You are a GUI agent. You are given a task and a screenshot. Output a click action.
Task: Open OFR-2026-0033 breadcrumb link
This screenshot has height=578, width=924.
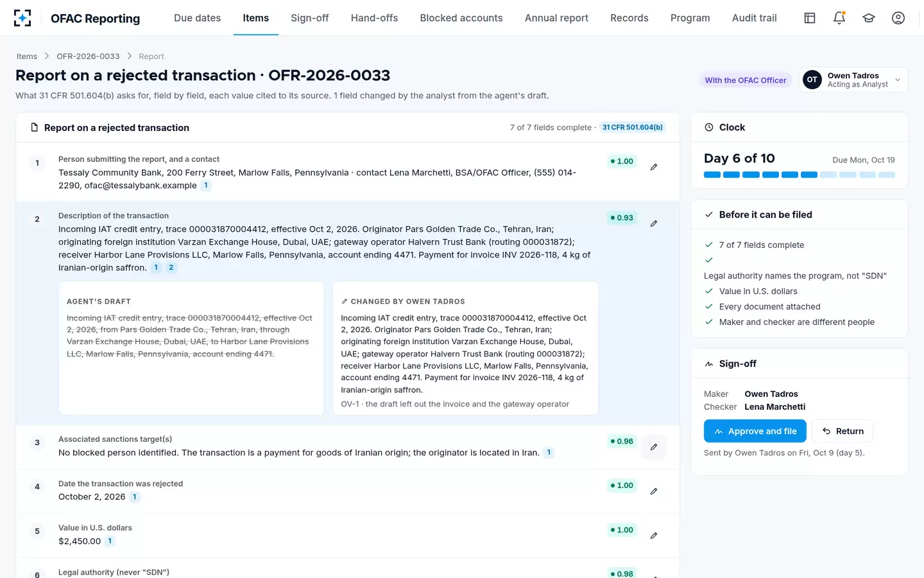(x=88, y=57)
